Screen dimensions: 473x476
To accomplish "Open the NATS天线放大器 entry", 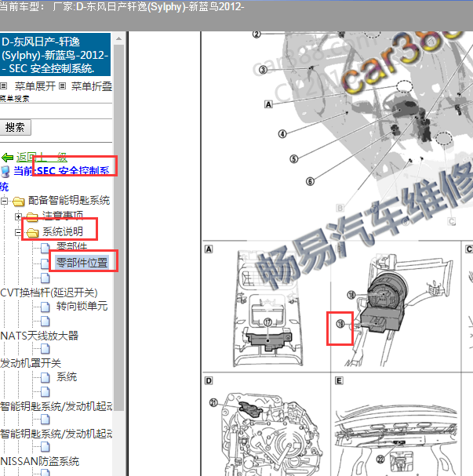I will (39, 336).
